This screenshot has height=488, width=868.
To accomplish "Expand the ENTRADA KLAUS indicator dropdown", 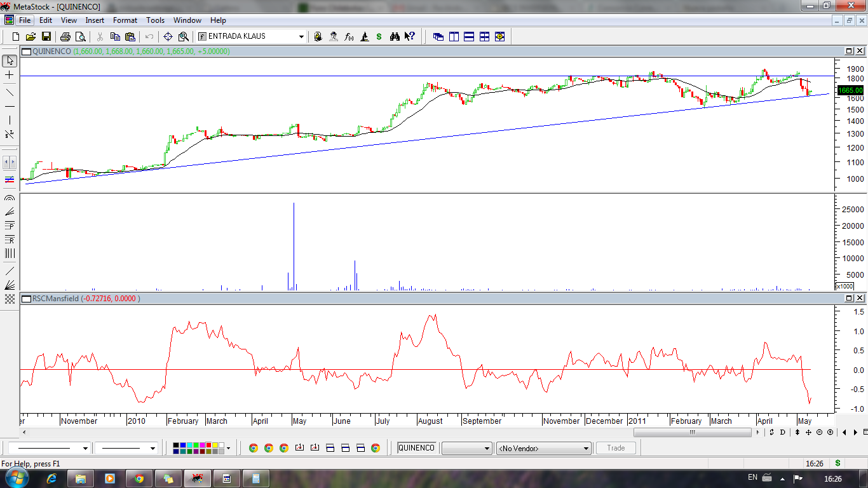I will coord(301,37).
